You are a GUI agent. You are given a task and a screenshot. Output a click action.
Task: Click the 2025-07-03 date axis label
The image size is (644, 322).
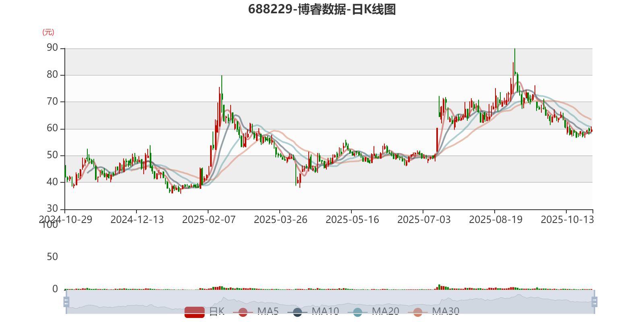pos(424,220)
